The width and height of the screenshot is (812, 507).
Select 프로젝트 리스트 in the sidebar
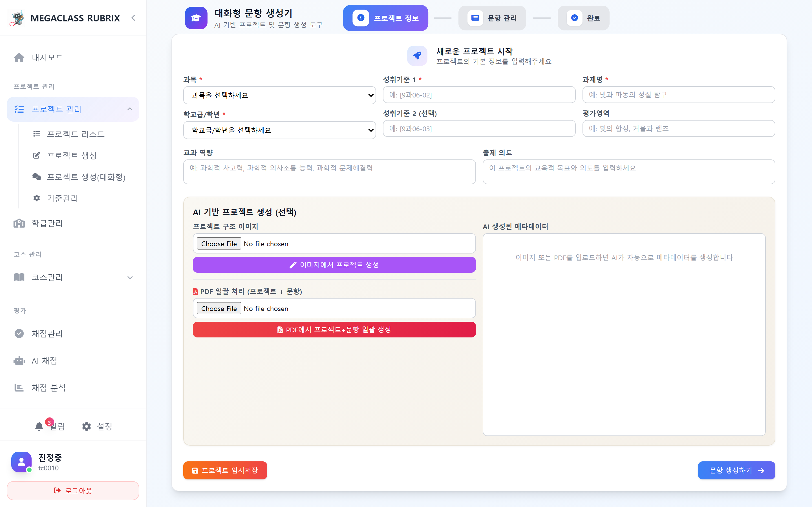point(76,134)
